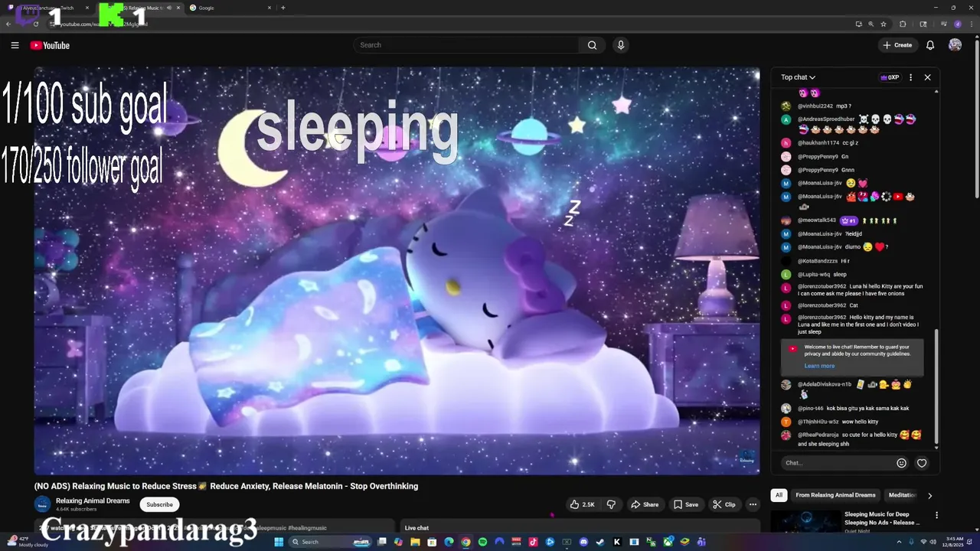
Task: Open Spotify from the taskbar
Action: tap(483, 542)
